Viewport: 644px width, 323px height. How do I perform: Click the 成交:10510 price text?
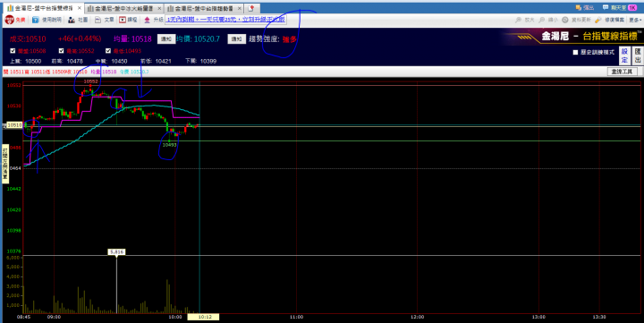point(28,39)
